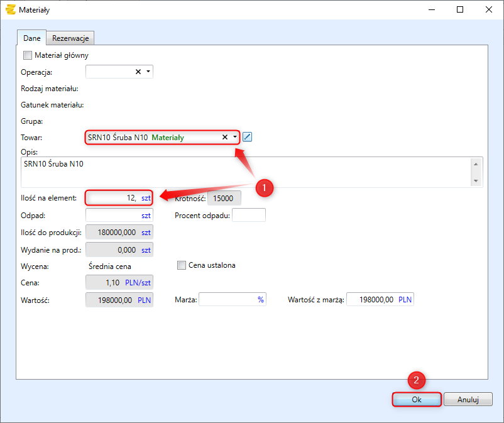This screenshot has width=504, height=423.
Task: Click the Opis scrollbar down arrow
Action: tap(477, 180)
